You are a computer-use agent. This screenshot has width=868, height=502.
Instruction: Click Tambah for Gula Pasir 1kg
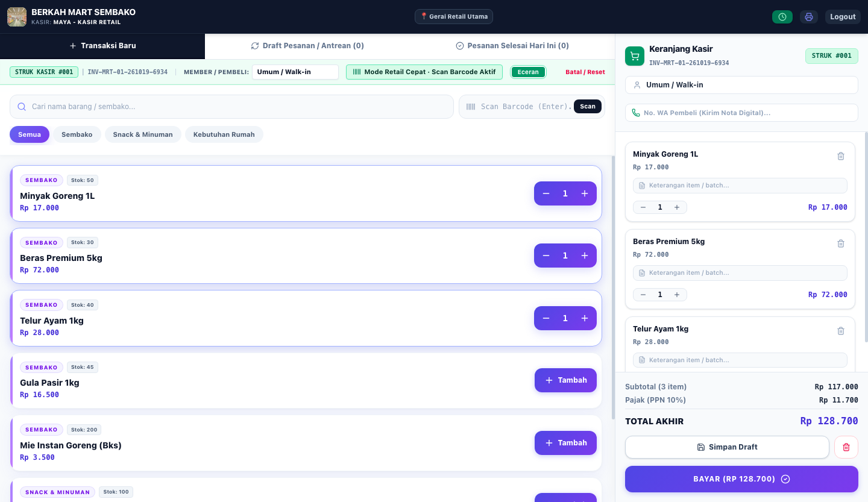(565, 380)
